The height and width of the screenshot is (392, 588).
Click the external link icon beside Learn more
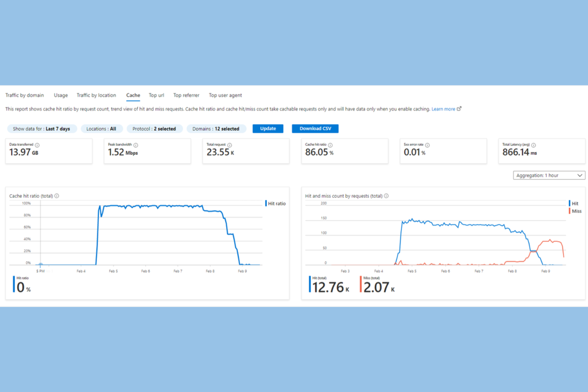460,108
